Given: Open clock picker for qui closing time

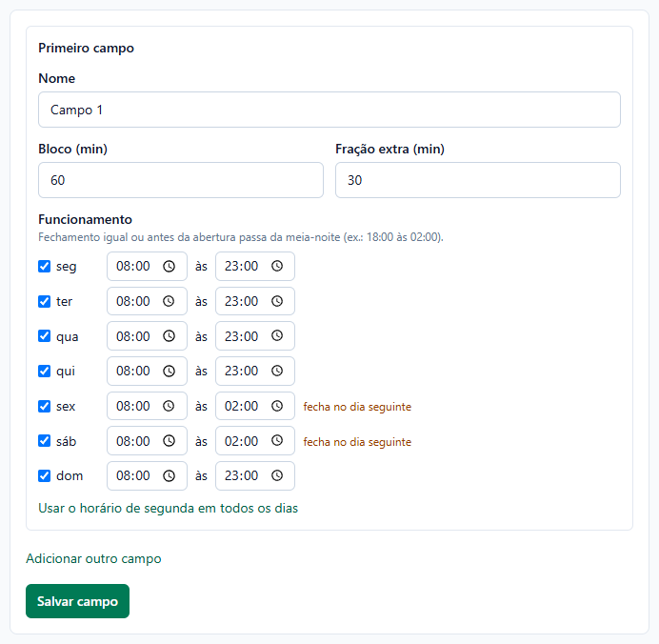Looking at the screenshot, I should click(x=277, y=371).
